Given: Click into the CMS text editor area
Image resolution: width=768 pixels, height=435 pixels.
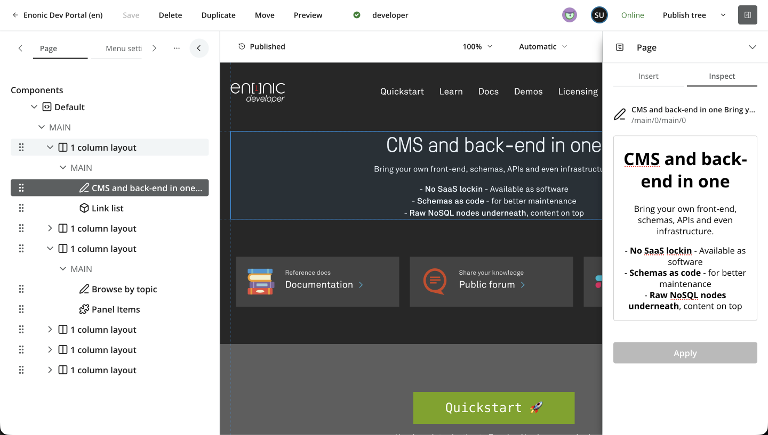Looking at the screenshot, I should click(x=685, y=228).
